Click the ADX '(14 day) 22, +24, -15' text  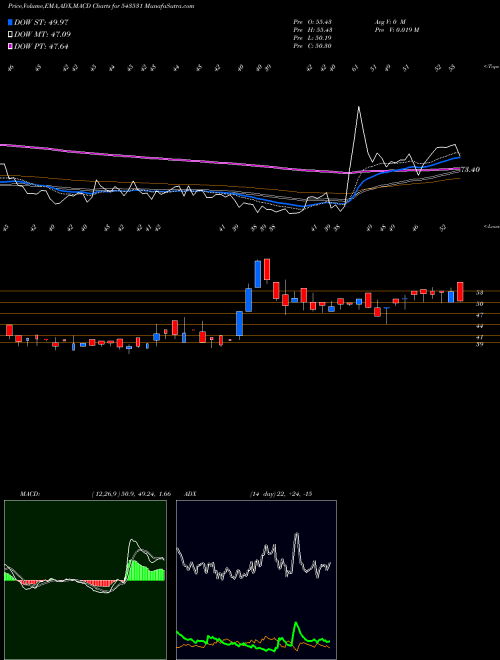(x=280, y=494)
